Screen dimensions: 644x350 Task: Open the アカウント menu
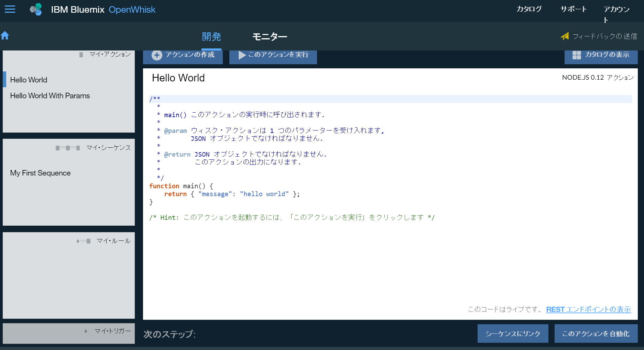click(616, 14)
